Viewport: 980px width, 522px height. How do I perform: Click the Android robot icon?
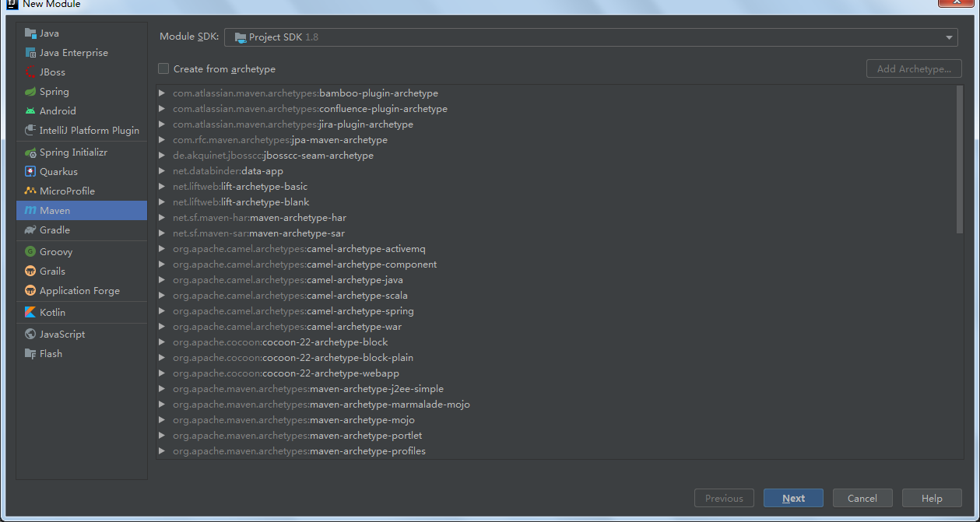click(x=30, y=111)
